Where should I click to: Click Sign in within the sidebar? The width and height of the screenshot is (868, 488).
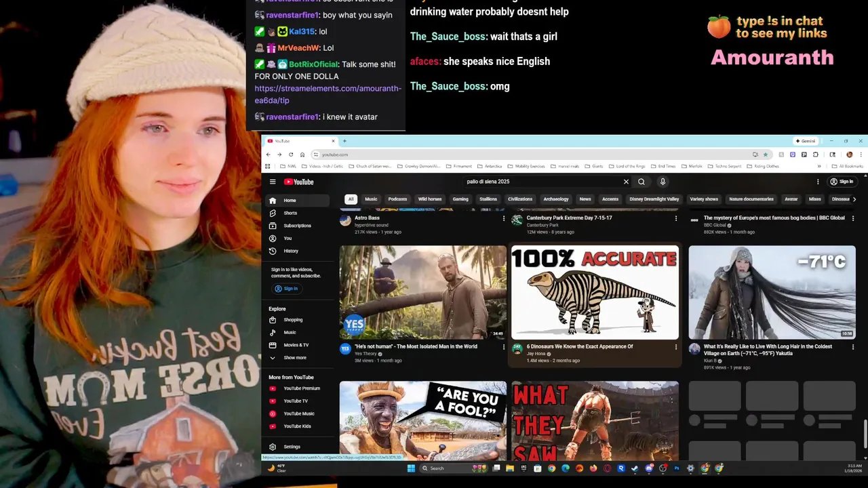point(286,289)
